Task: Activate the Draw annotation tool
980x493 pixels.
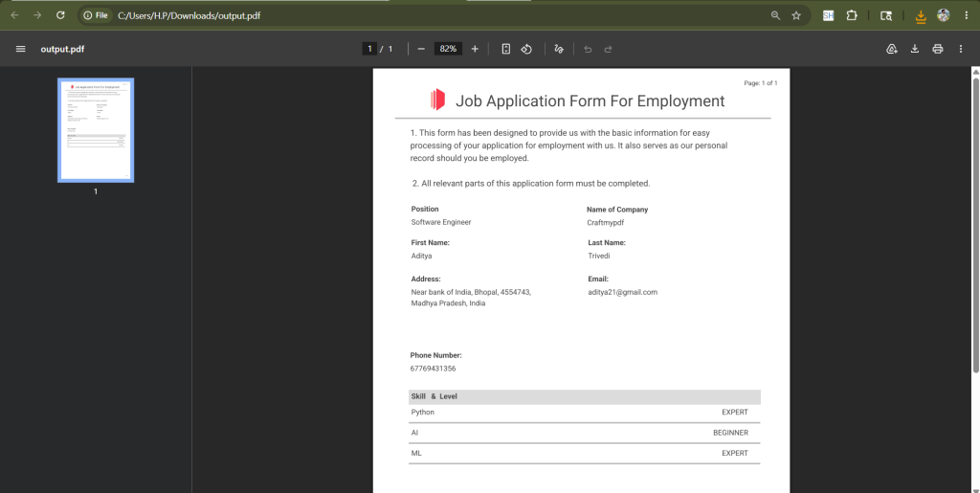Action: 559,49
